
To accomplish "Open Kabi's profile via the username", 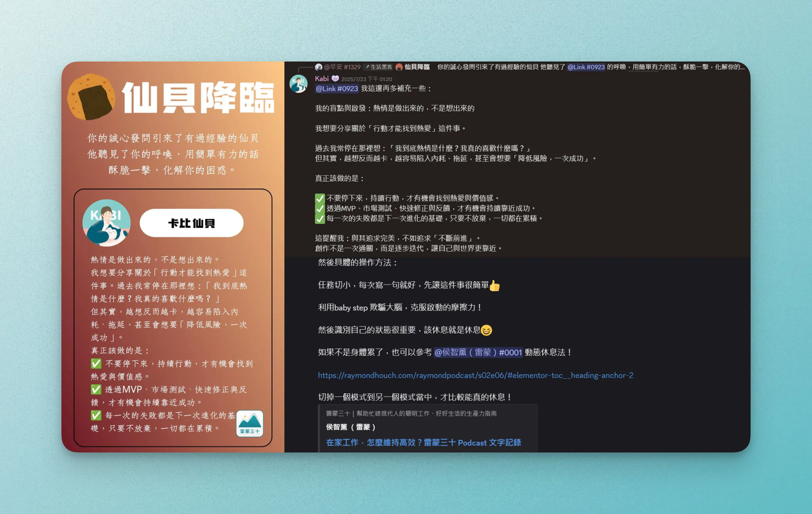I will [322, 78].
